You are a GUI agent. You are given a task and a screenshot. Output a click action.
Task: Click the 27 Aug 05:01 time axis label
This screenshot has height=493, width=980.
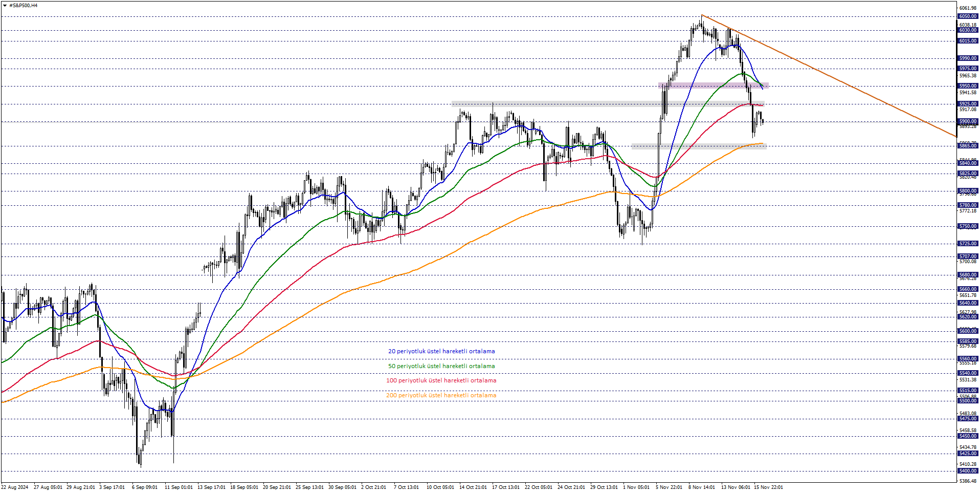tap(48, 487)
